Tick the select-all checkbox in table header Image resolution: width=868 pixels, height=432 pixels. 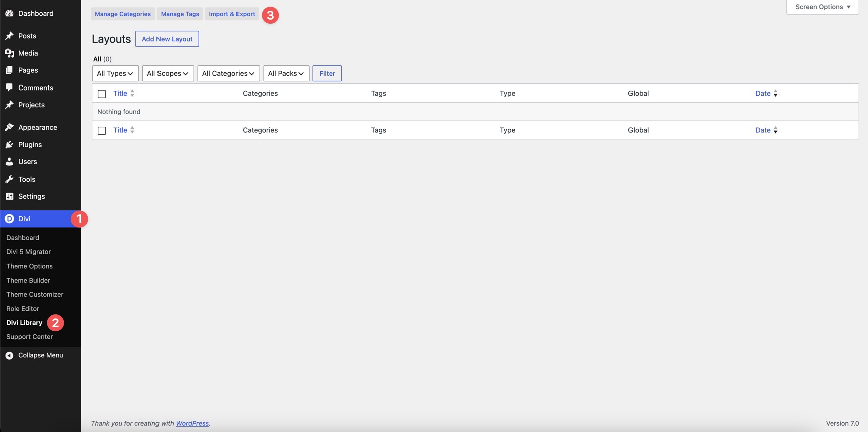(x=102, y=94)
